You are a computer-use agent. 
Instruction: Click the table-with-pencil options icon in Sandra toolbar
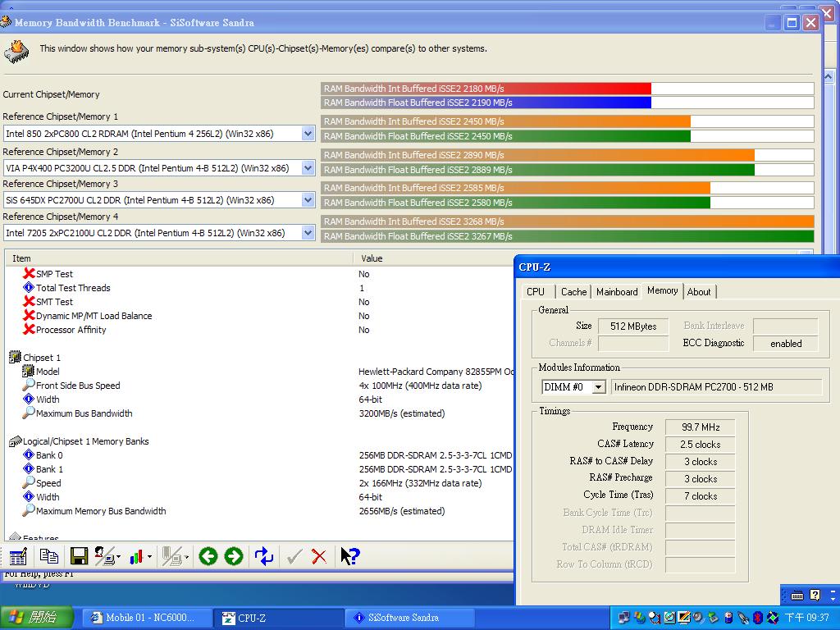tap(18, 557)
